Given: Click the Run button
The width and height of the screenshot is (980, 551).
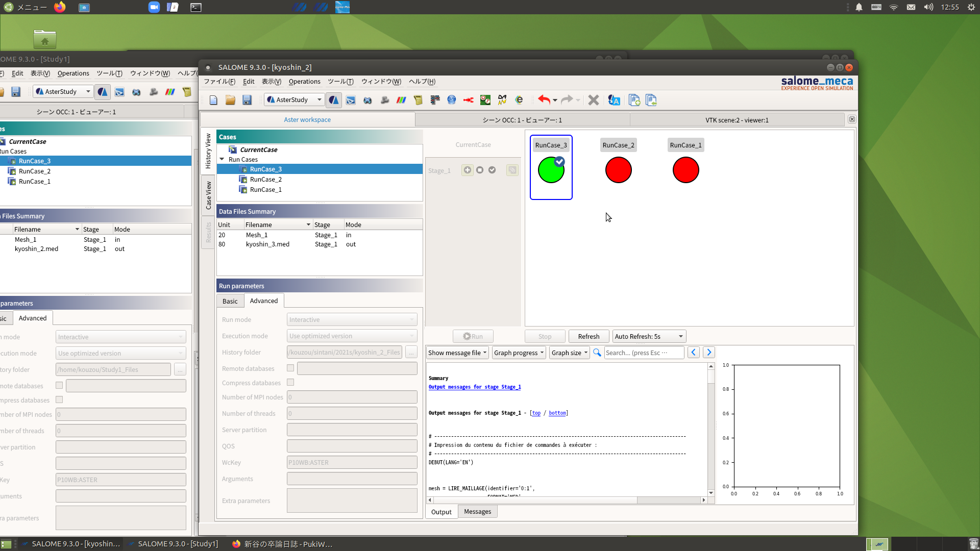Looking at the screenshot, I should [x=473, y=337].
